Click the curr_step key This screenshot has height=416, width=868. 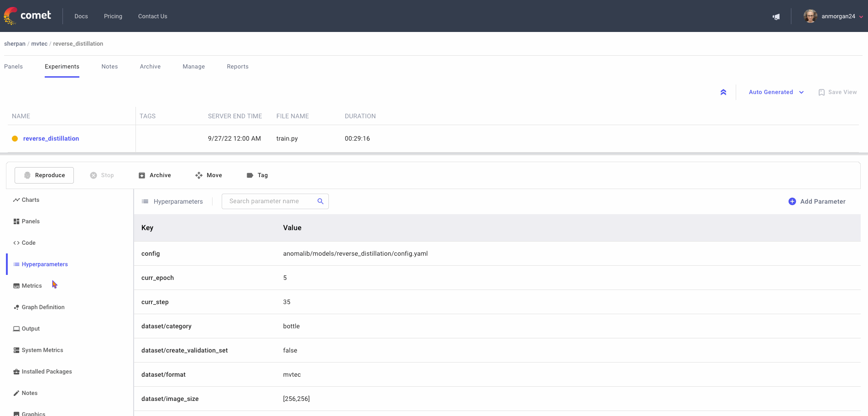click(155, 302)
